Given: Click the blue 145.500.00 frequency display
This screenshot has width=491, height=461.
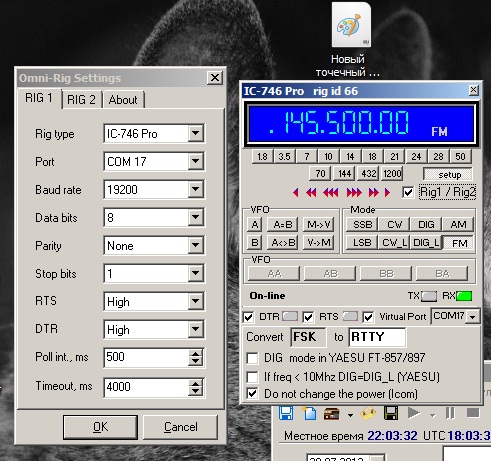Looking at the screenshot, I should pyautogui.click(x=362, y=123).
